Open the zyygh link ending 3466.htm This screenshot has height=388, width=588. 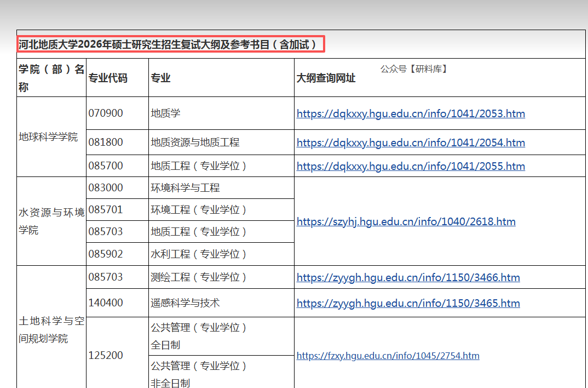coord(408,277)
